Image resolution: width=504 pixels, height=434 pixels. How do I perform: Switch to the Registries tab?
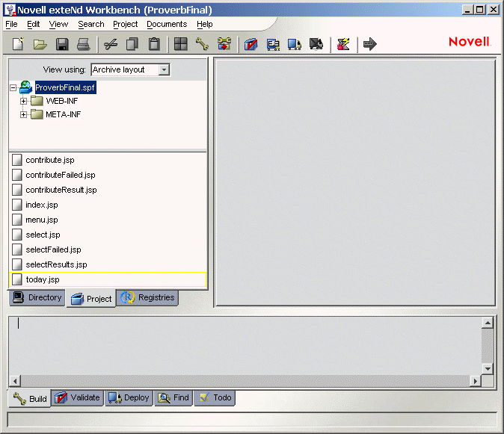148,298
